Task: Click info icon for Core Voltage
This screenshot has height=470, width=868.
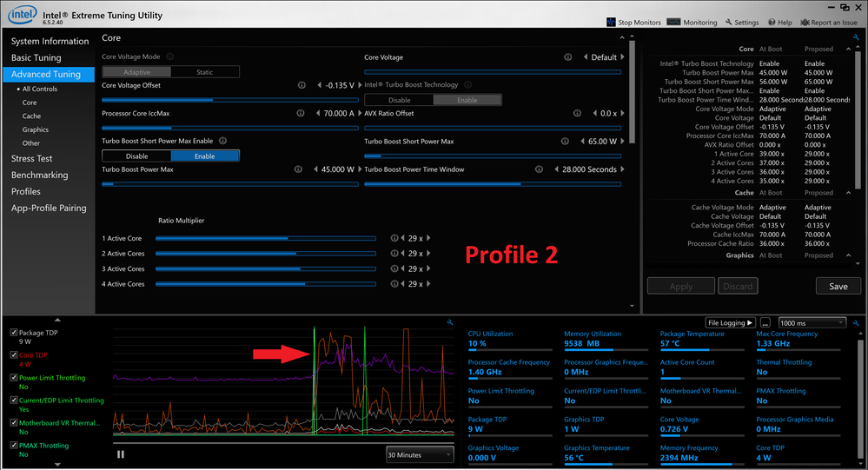Action: click(x=568, y=57)
